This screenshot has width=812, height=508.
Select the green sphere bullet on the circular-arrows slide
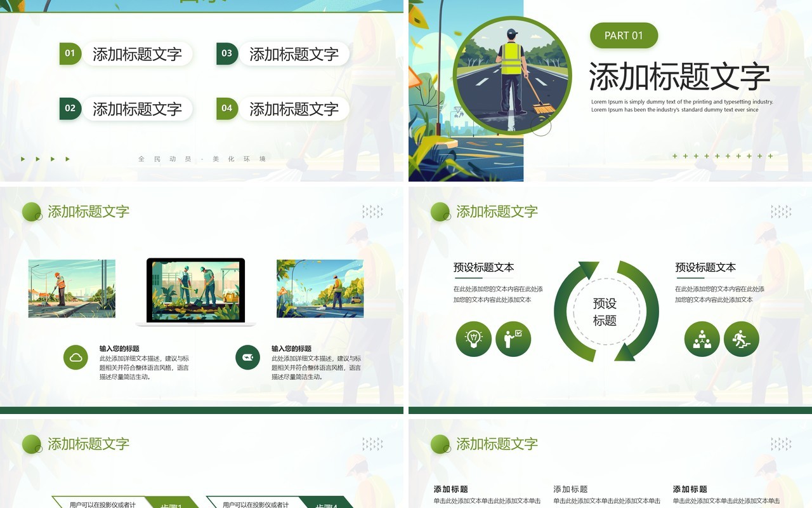(x=440, y=212)
